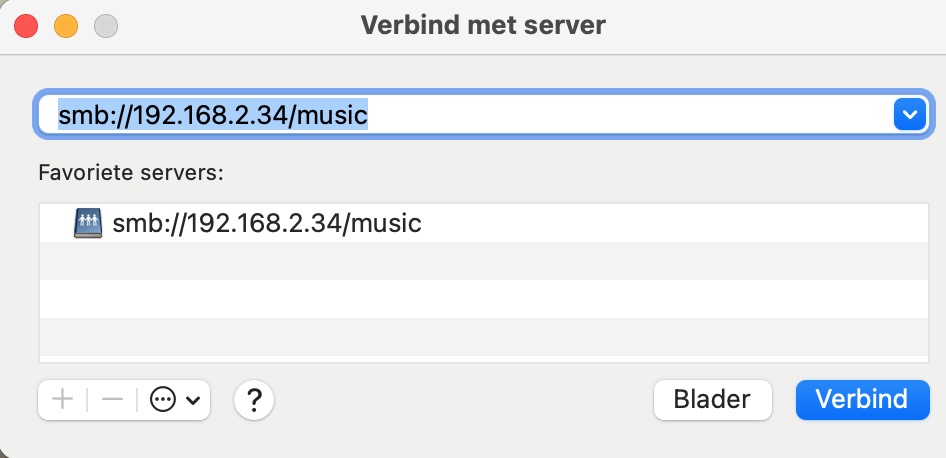The image size is (946, 458).
Task: Click the empty second row of favorites
Action: (484, 261)
